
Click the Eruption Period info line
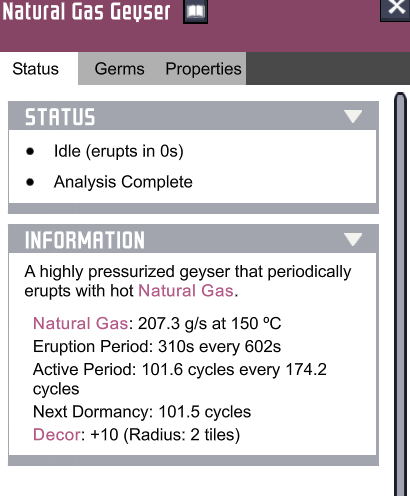coord(157,346)
